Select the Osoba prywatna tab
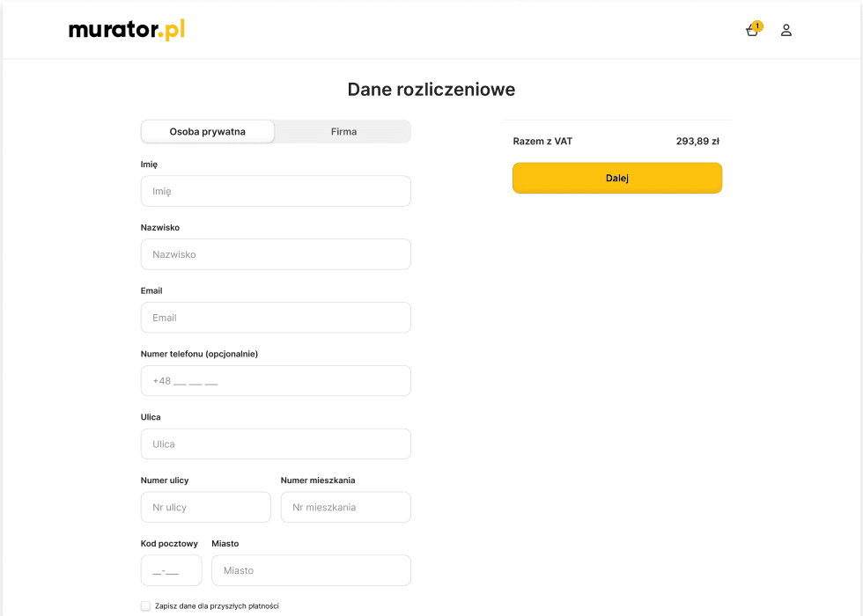Screen dimensions: 863x616 (207, 131)
